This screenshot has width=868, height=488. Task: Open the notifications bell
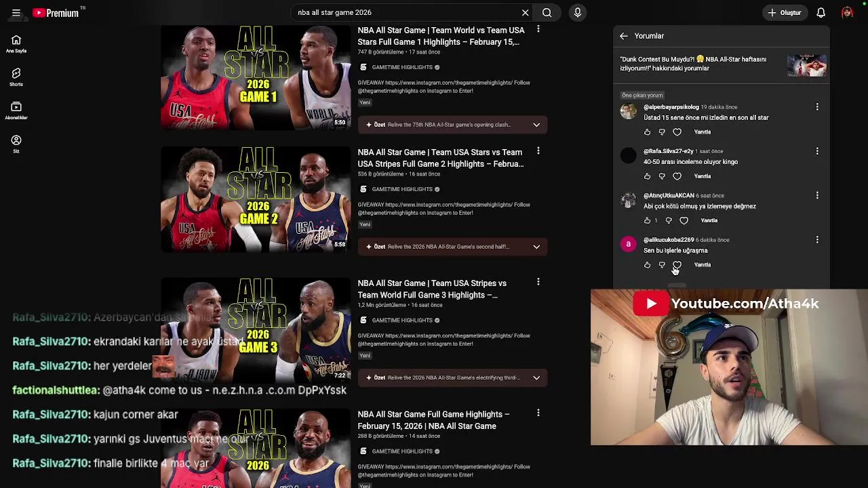pos(821,13)
